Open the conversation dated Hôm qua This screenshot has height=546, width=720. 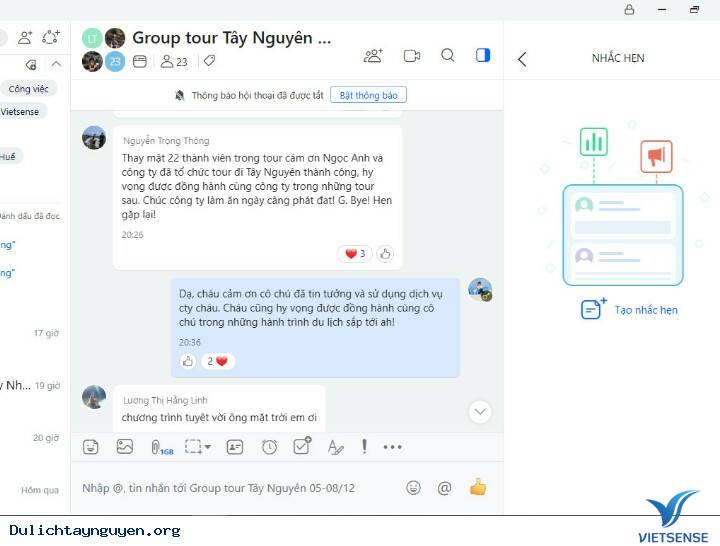pyautogui.click(x=35, y=490)
